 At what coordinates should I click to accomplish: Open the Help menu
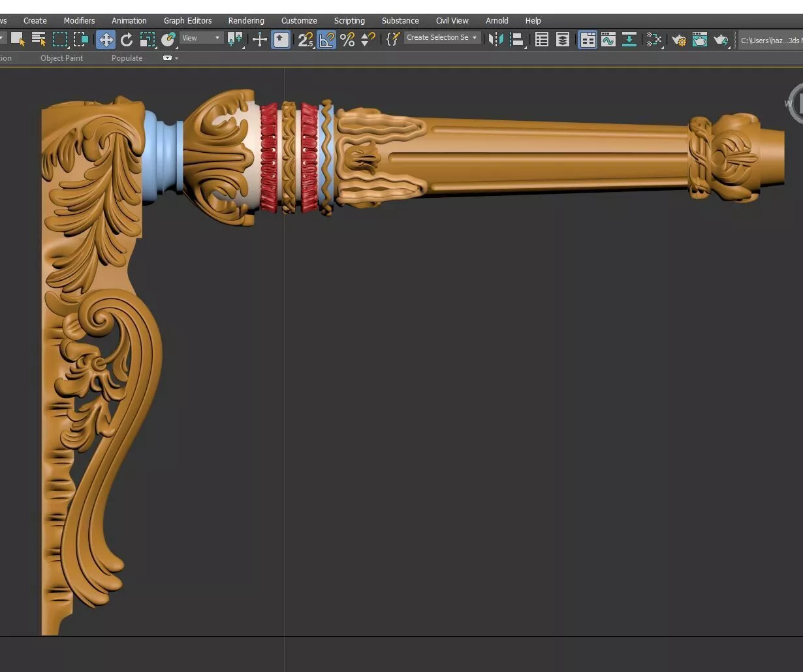pos(533,21)
